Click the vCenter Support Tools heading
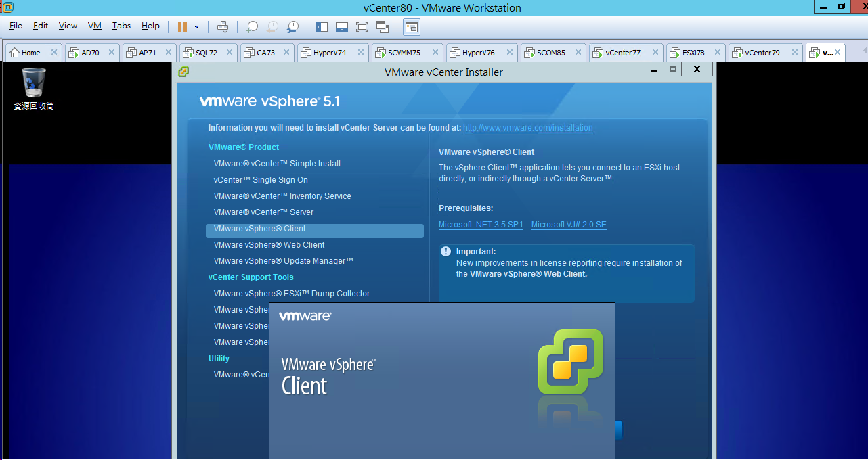The width and height of the screenshot is (868, 460). point(251,277)
